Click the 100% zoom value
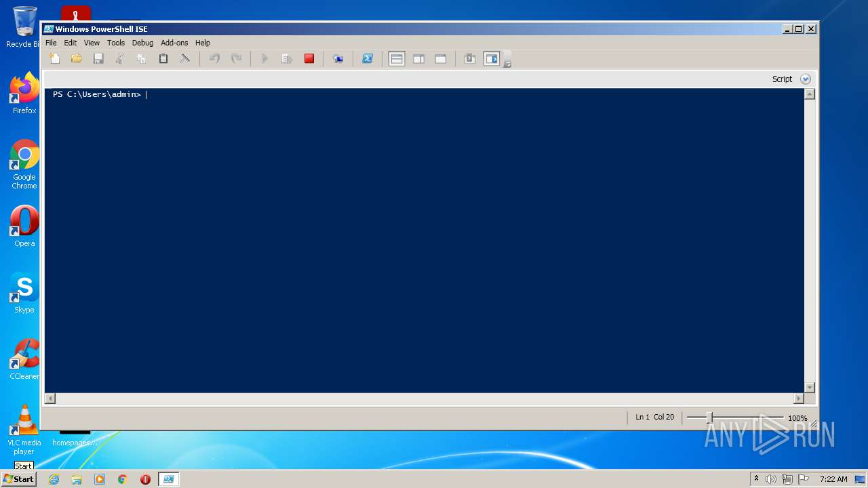Image resolution: width=868 pixels, height=488 pixels. pyautogui.click(x=797, y=418)
